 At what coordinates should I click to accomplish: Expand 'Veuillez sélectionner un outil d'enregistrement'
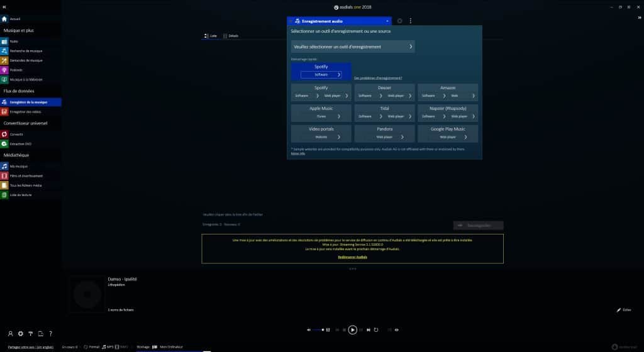coord(353,47)
